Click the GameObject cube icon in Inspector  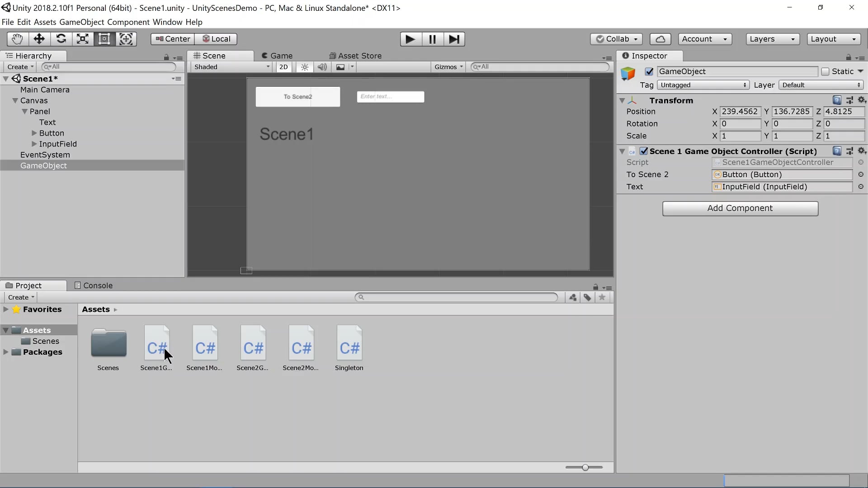pyautogui.click(x=628, y=75)
